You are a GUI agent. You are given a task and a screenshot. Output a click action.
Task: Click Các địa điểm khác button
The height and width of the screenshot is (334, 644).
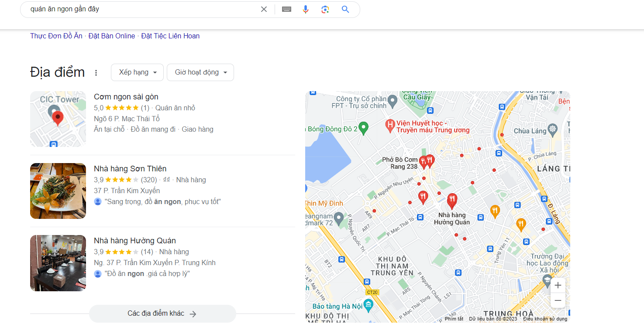tap(162, 314)
